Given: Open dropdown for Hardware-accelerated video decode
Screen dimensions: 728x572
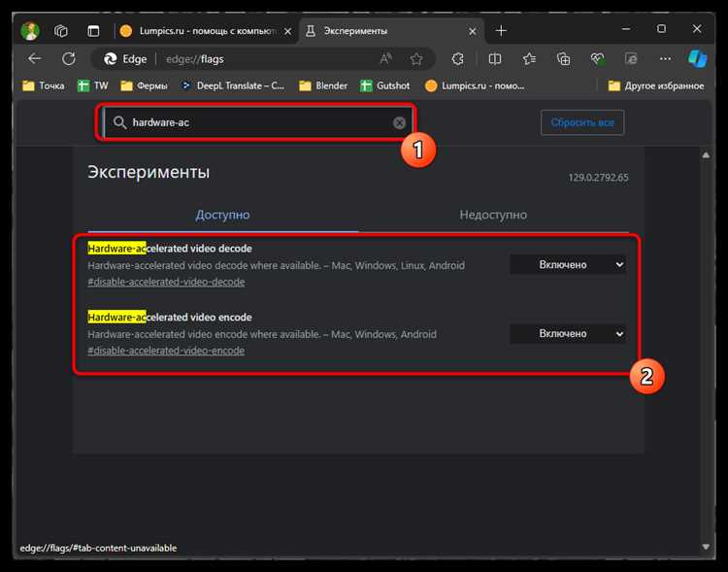Looking at the screenshot, I should 568,265.
